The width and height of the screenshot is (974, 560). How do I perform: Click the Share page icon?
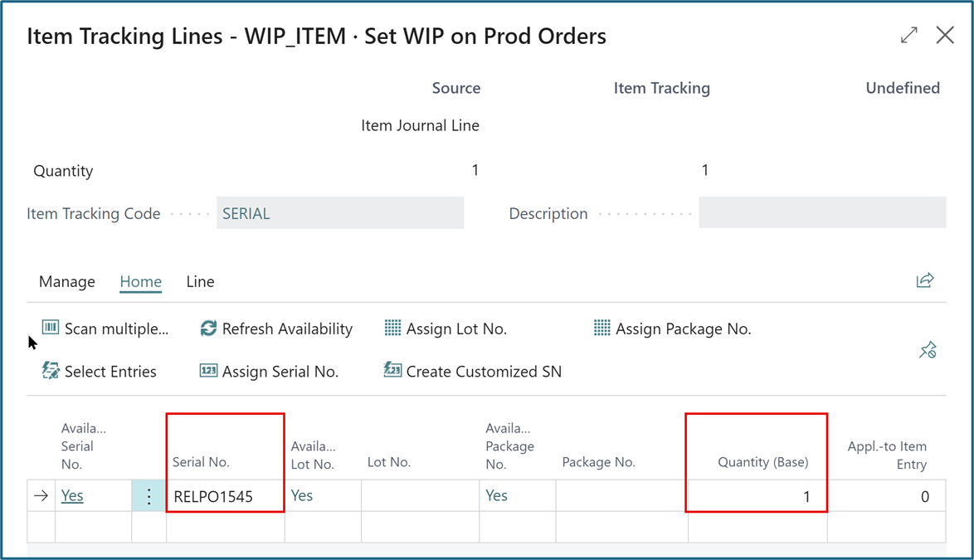pyautogui.click(x=924, y=280)
